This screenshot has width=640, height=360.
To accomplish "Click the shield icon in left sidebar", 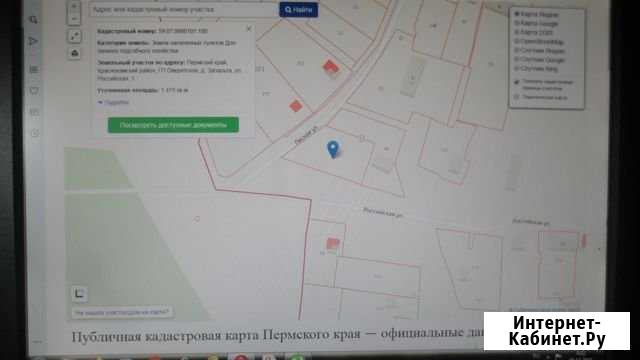I will [34, 90].
